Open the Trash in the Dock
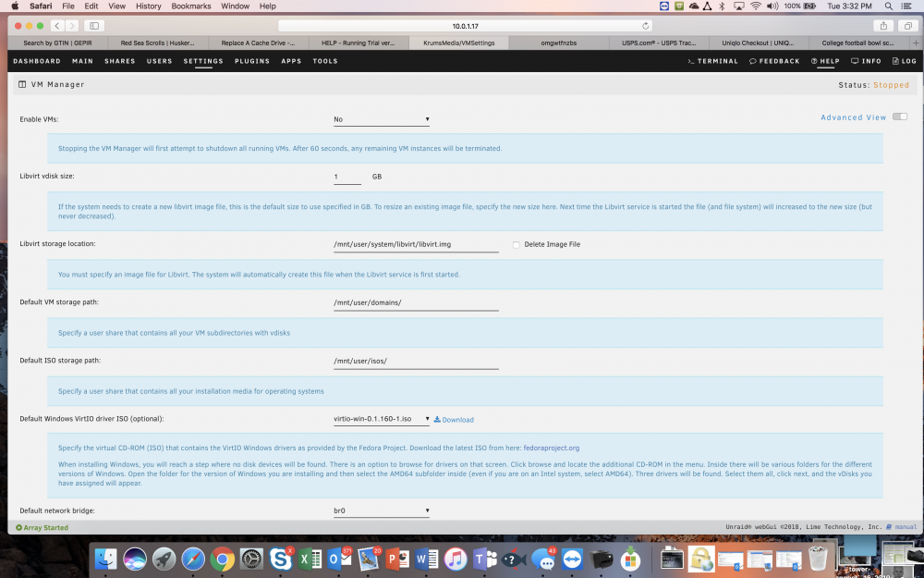Viewport: 924px width, 578px height. pos(818,559)
